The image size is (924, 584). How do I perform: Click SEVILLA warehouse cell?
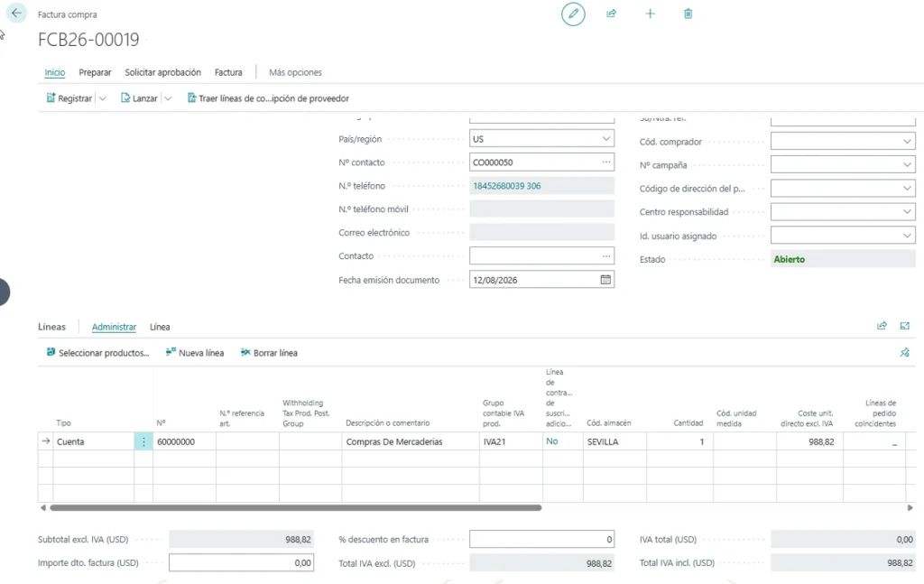pos(614,441)
